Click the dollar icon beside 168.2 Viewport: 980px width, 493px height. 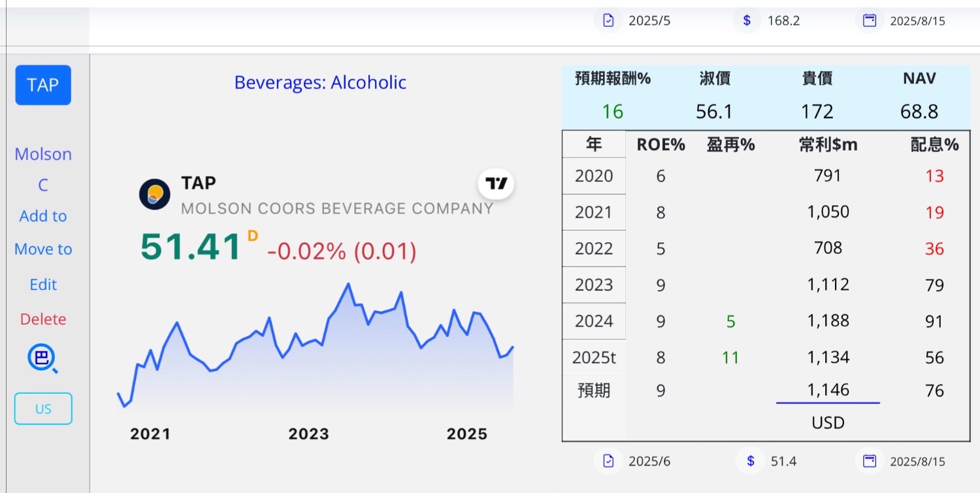pyautogui.click(x=747, y=20)
